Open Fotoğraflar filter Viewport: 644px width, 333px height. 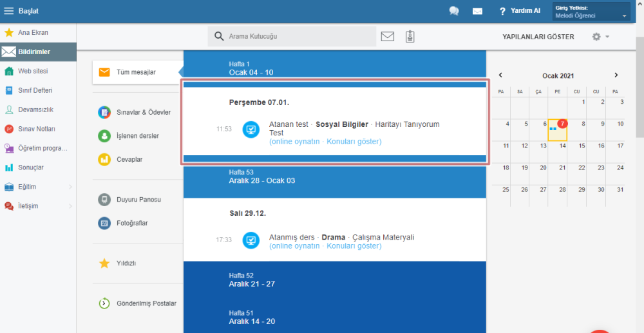(x=138, y=223)
